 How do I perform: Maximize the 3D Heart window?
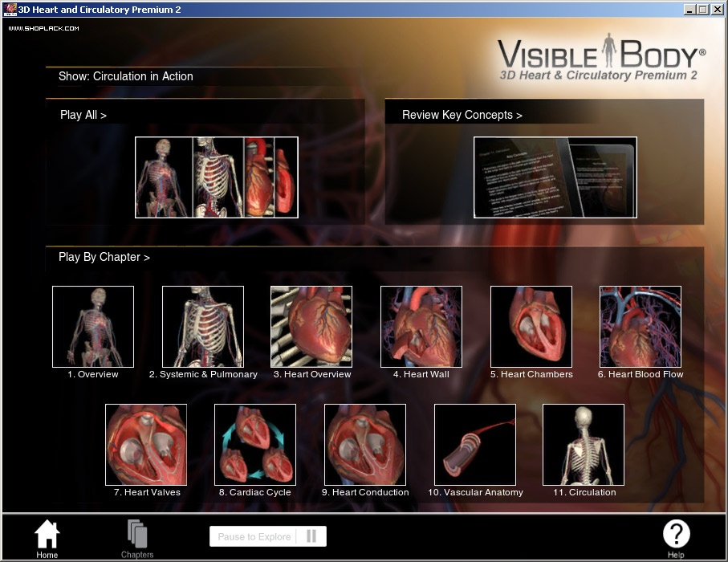pyautogui.click(x=703, y=10)
